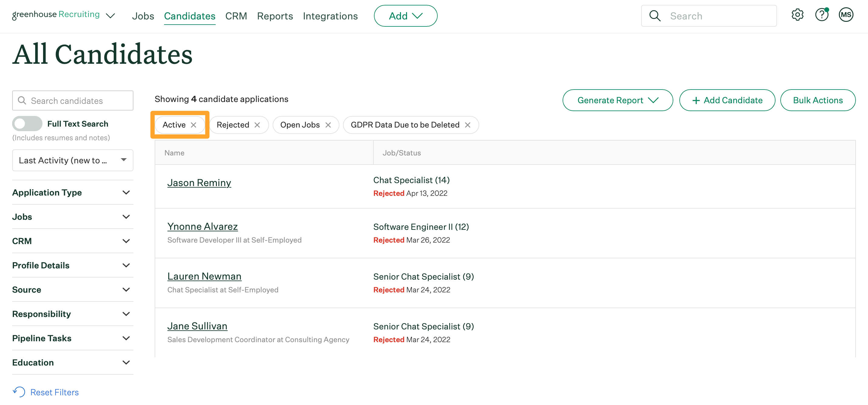The image size is (868, 405).
Task: Expand the Pipeline Tasks filter section
Action: tap(72, 338)
